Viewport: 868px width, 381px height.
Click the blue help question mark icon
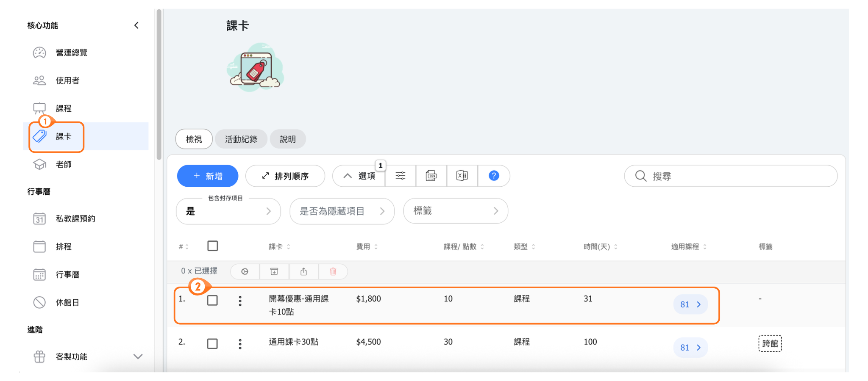493,176
